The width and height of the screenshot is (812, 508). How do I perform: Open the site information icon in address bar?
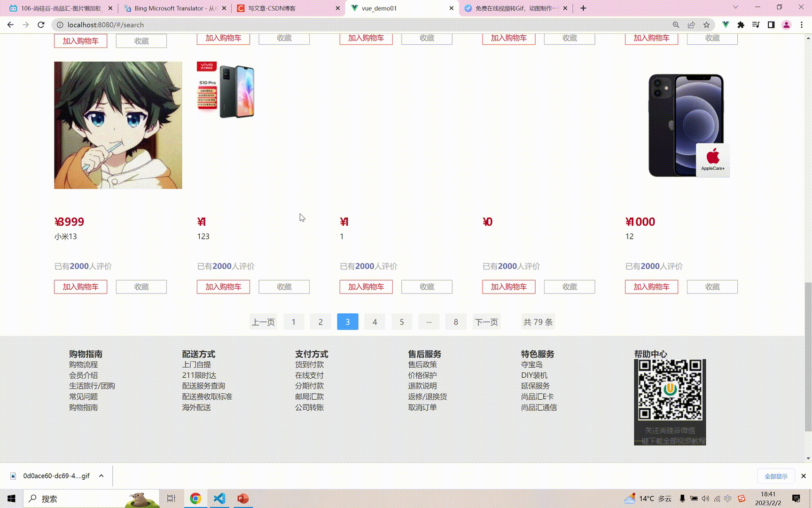pos(60,25)
